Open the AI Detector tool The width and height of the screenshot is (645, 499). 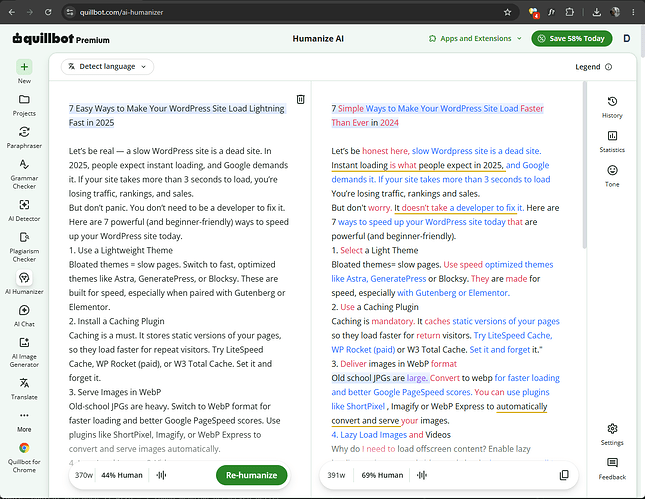[24, 210]
